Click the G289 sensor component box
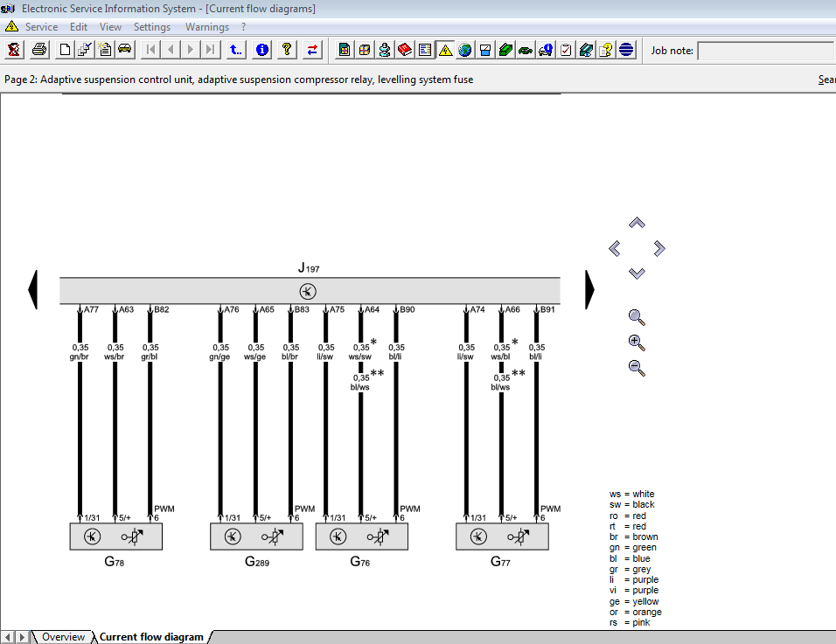The width and height of the screenshot is (836, 644). [256, 537]
